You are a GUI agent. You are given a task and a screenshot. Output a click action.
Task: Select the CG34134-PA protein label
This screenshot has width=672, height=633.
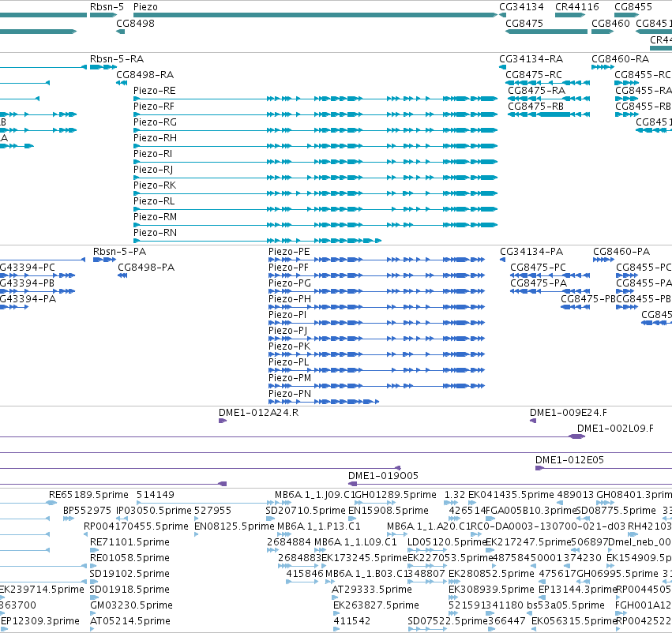point(531,252)
